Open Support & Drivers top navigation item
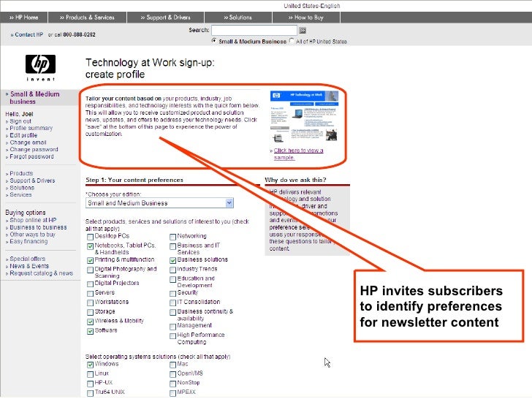 [166, 18]
